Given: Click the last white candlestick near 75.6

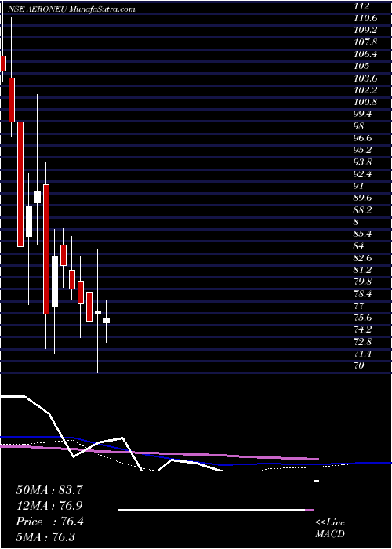Looking at the screenshot, I should click(107, 321).
